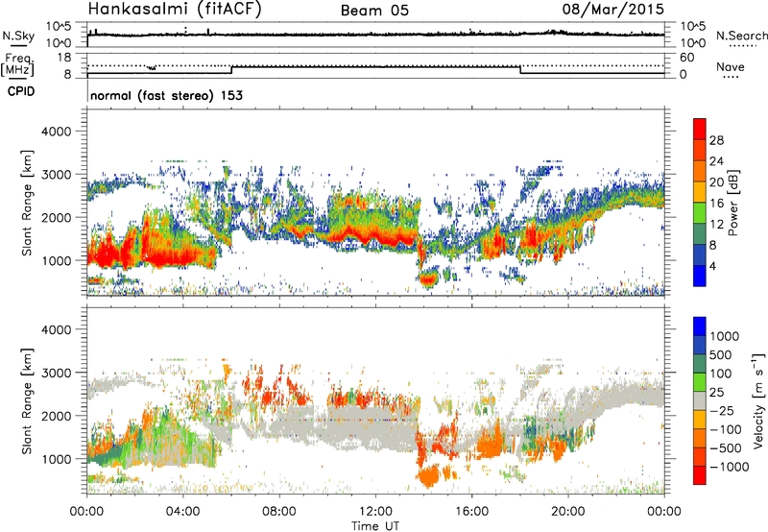Click the 'N.Search' legend label
This screenshot has width=768, height=532.
(x=741, y=36)
